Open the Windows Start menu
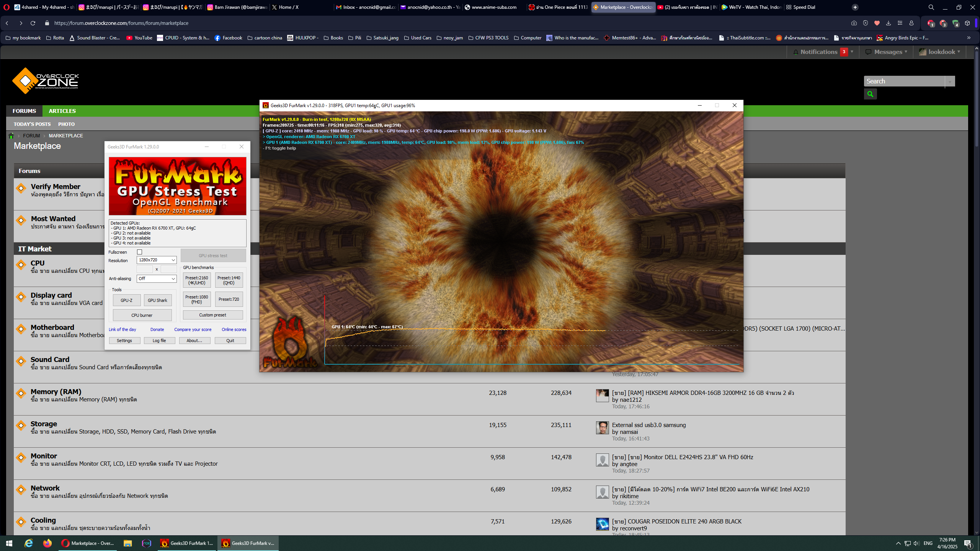Screen dimensions: 980x551 pyautogui.click(x=9, y=543)
